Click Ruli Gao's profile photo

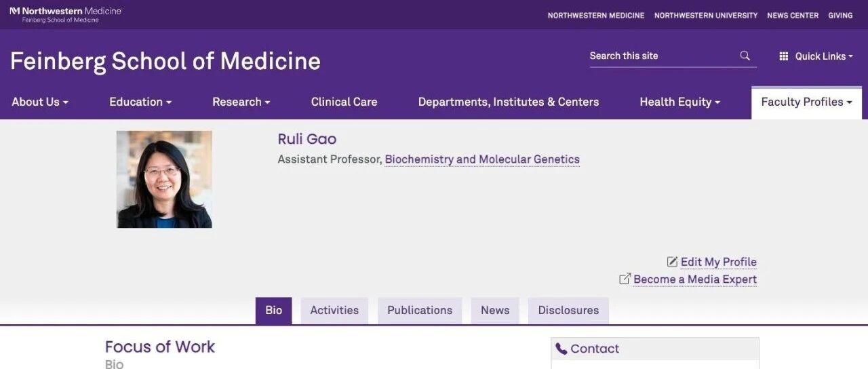click(164, 179)
